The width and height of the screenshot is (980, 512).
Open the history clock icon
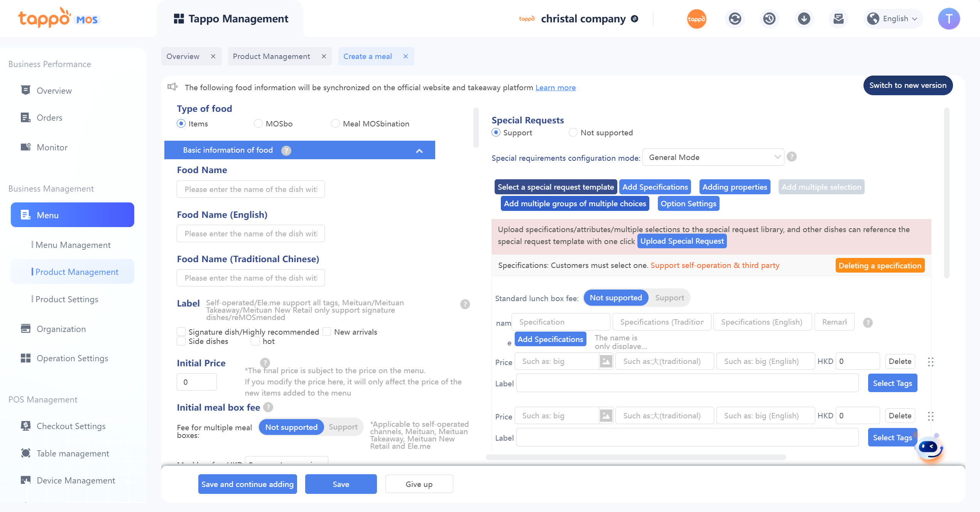[769, 19]
